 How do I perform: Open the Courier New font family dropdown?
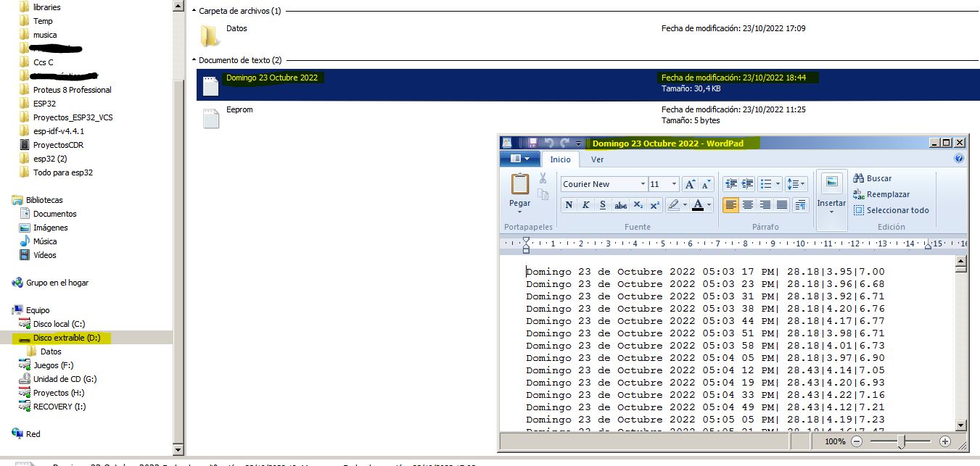(642, 184)
